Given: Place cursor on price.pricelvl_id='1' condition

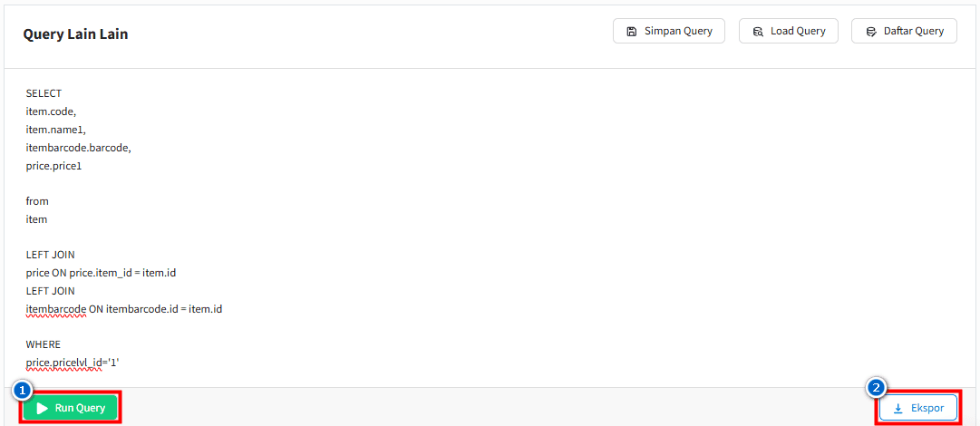Looking at the screenshot, I should point(73,363).
